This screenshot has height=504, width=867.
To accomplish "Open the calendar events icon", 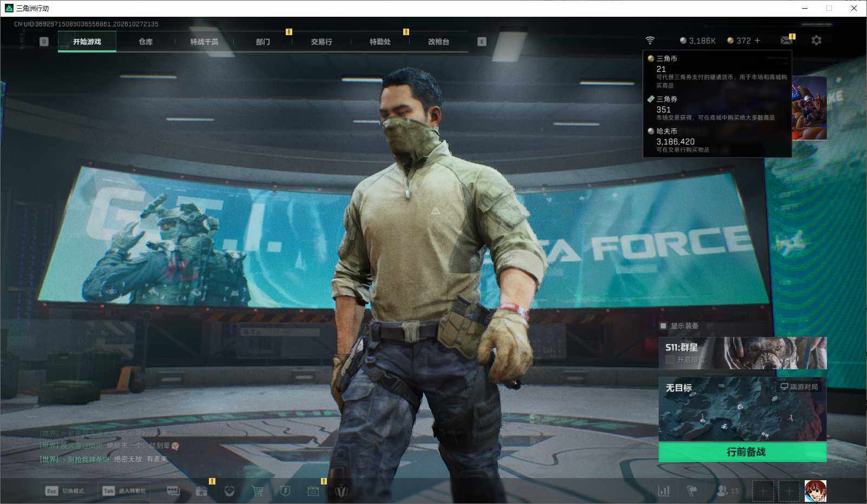I will coord(313,491).
